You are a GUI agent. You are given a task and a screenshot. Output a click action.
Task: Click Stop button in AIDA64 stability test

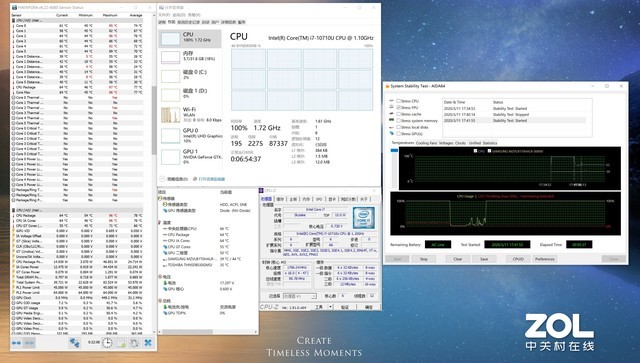[x=424, y=259]
